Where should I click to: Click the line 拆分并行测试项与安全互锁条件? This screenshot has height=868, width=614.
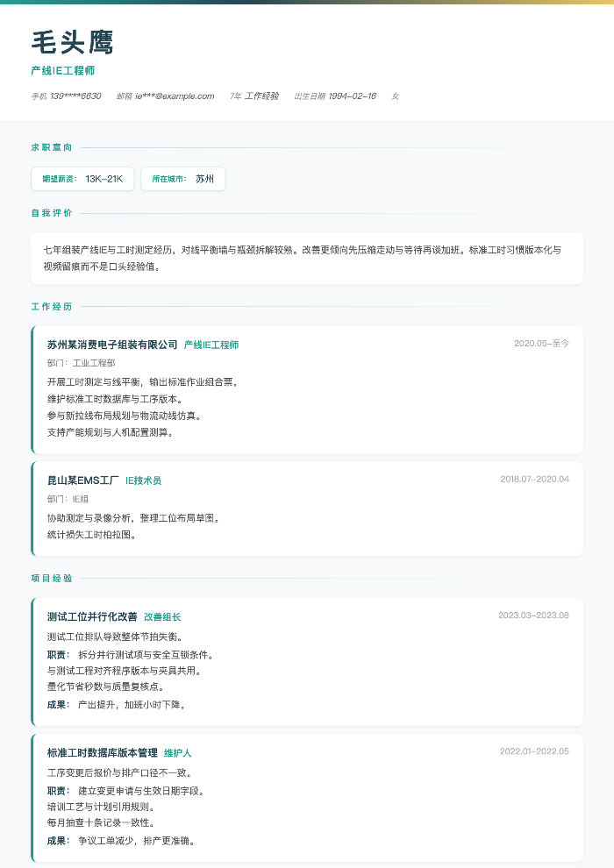(x=146, y=656)
